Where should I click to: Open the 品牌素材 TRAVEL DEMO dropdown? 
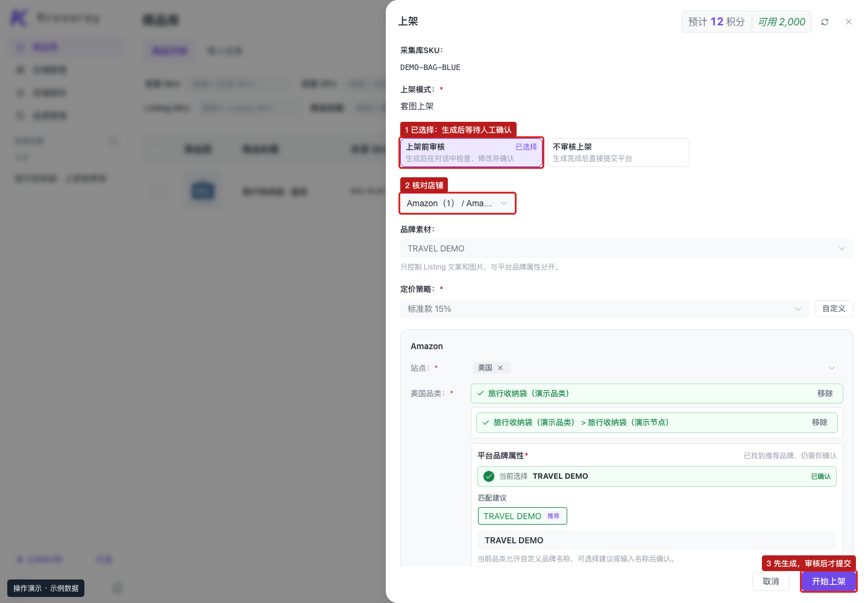(x=627, y=248)
